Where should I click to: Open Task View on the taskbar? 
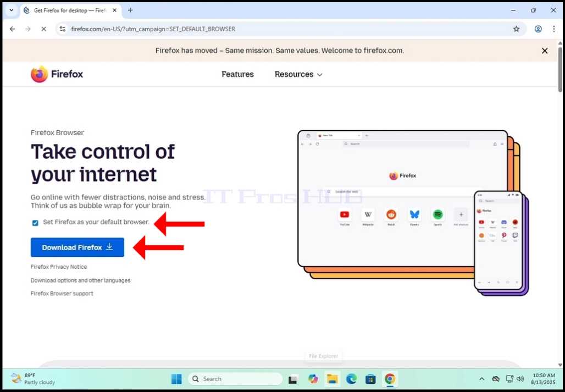293,379
